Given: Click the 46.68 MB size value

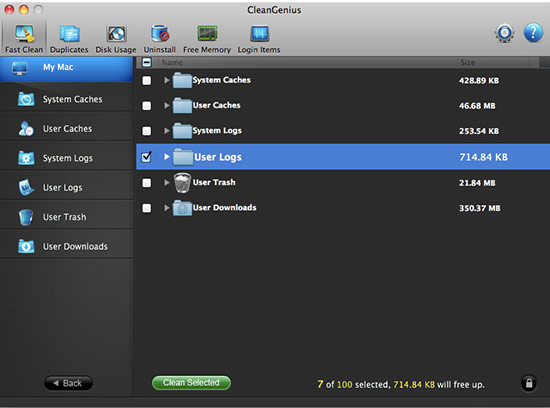Looking at the screenshot, I should pyautogui.click(x=477, y=106).
